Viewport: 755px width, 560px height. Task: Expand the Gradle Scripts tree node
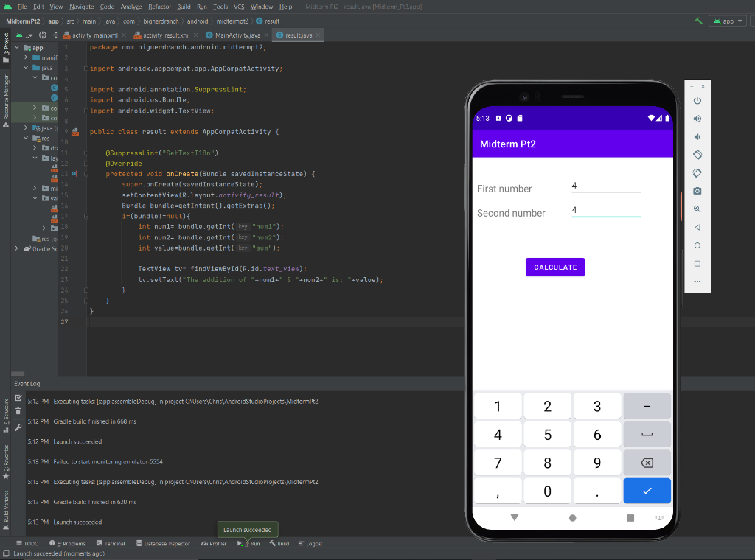tap(17, 249)
